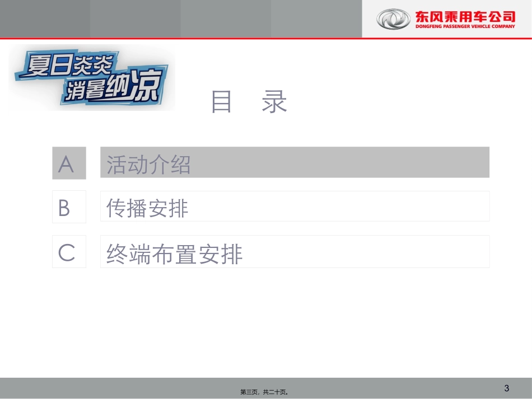
Task: Select the letter C section box
Action: 69,251
